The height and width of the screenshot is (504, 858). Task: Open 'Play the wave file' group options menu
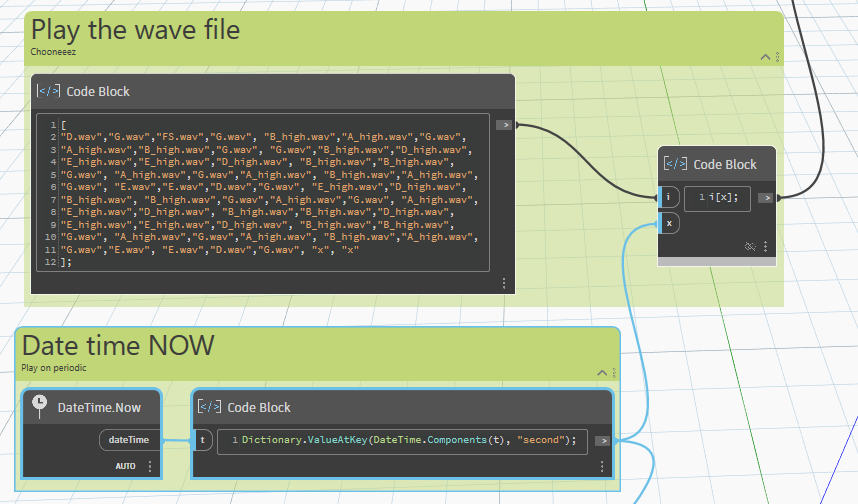(777, 56)
